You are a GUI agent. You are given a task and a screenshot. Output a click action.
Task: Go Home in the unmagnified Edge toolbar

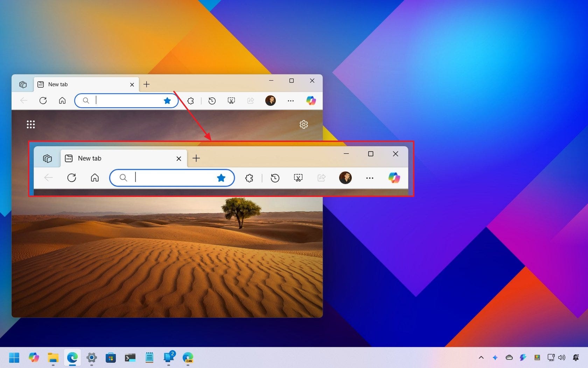[x=62, y=101]
